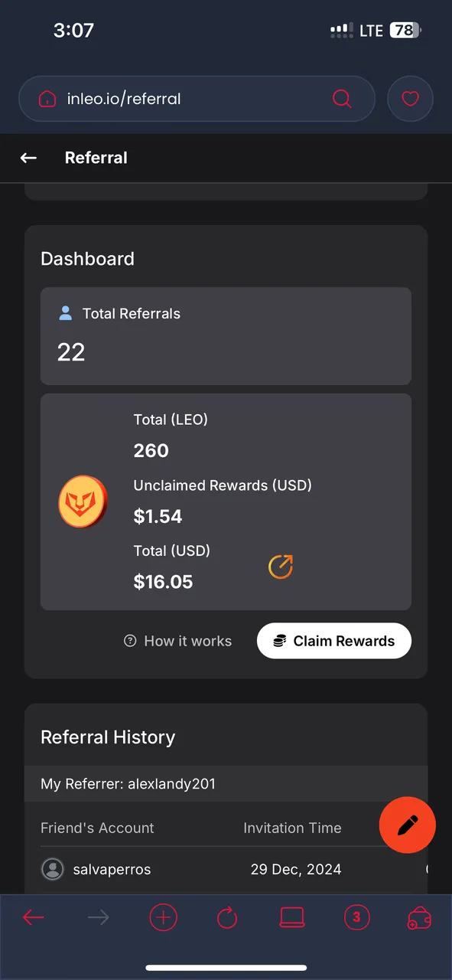
Task: Tap the heart favorites button
Action: 411,99
